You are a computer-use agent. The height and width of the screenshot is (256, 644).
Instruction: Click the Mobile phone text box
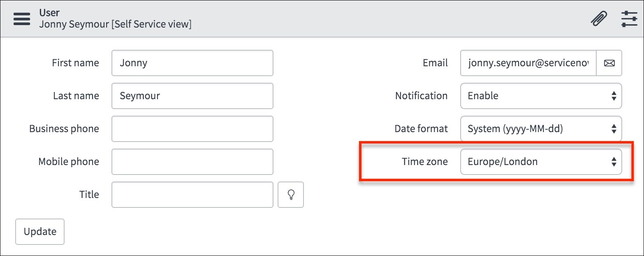[x=192, y=162]
